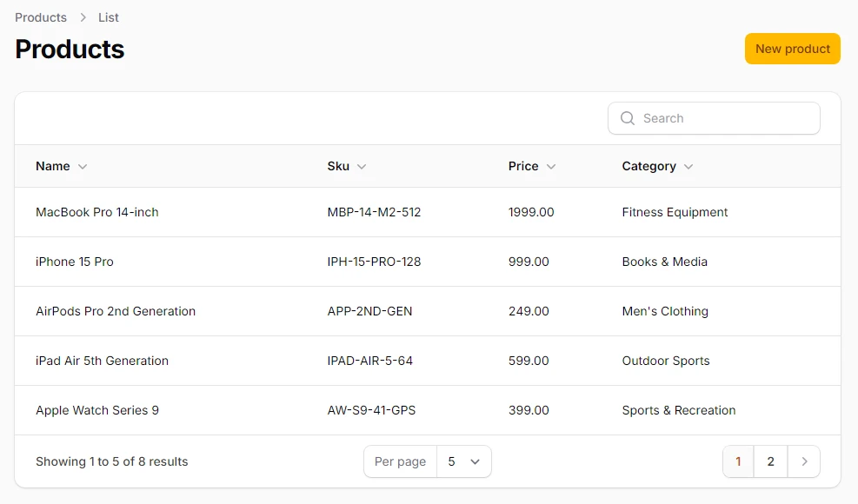Select page 1 in pagination

[738, 462]
